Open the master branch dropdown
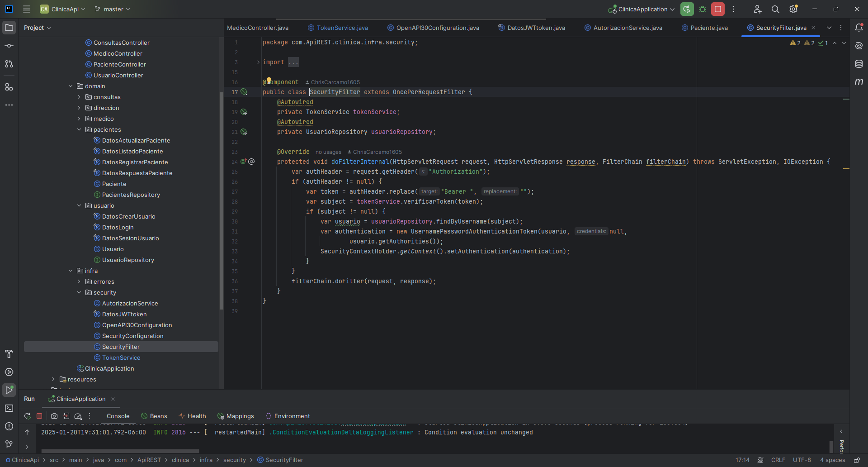The height and width of the screenshot is (467, 868). (x=113, y=9)
